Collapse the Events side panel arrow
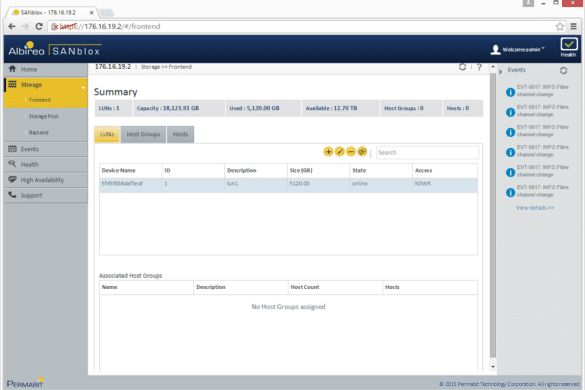 pyautogui.click(x=501, y=71)
